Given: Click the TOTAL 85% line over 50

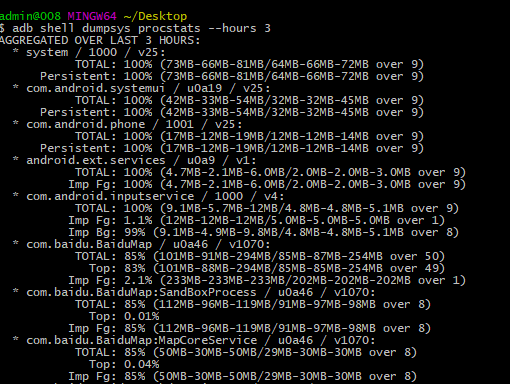Looking at the screenshot, I should click(x=260, y=256).
